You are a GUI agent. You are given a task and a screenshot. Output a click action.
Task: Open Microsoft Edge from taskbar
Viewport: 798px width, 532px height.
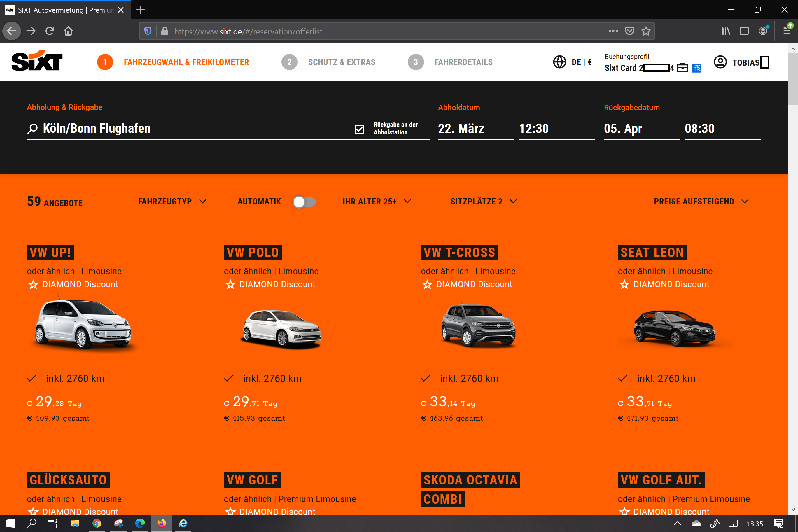tap(140, 523)
